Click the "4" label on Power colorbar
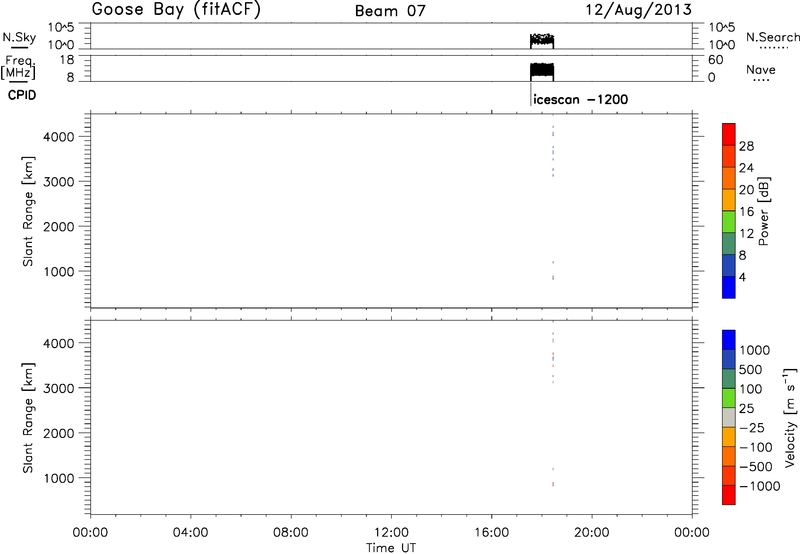The height and width of the screenshot is (554, 800). point(742,278)
